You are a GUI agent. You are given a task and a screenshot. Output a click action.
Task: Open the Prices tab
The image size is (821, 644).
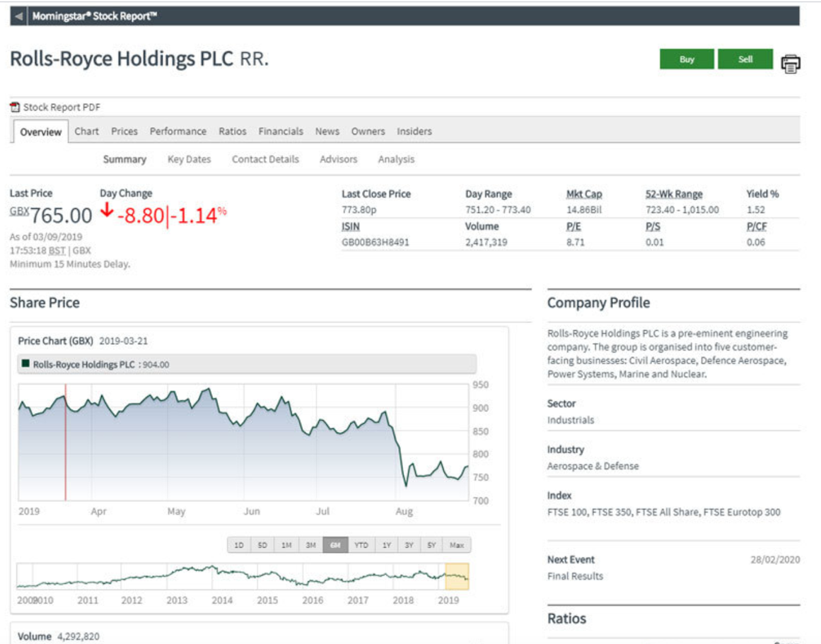tap(124, 131)
